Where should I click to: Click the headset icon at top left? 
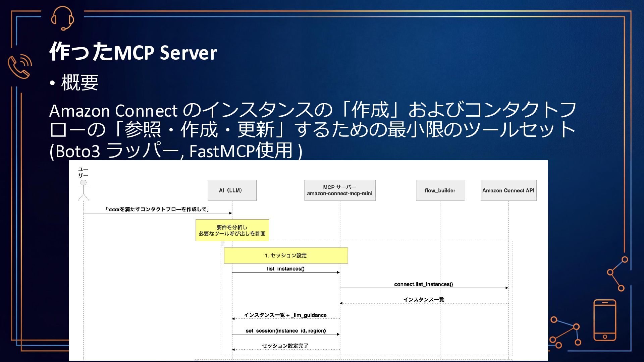pos(62,18)
